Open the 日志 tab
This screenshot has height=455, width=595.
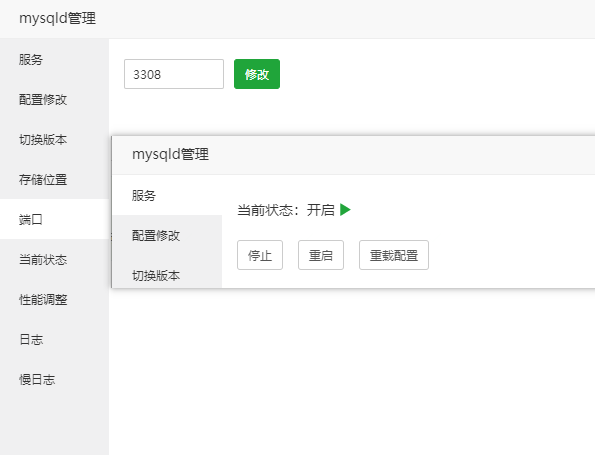tap(54, 339)
